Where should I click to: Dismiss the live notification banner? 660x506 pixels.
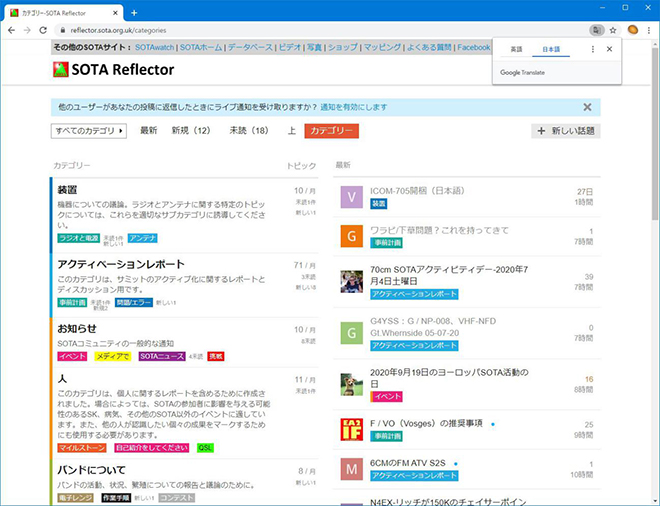coord(587,107)
